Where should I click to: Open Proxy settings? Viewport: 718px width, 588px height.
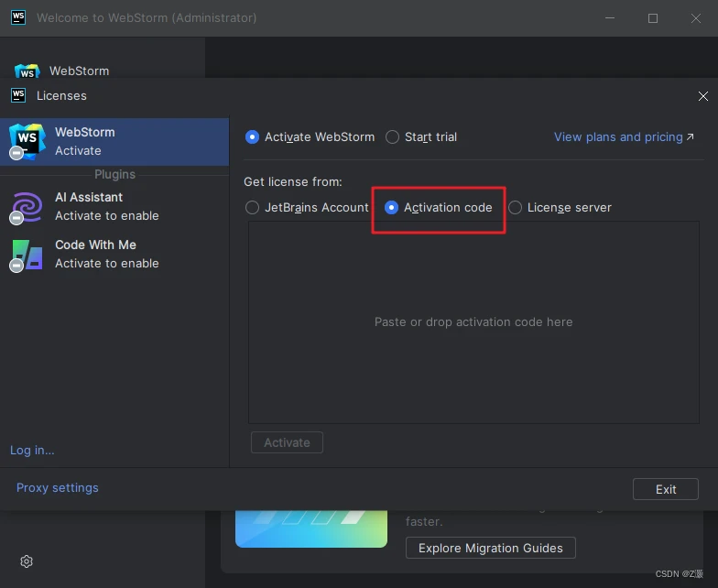click(58, 488)
